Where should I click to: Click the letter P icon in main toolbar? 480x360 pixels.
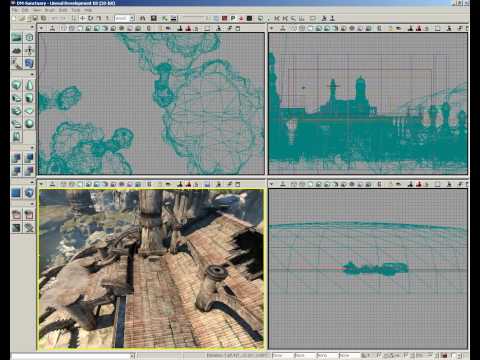[233, 18]
